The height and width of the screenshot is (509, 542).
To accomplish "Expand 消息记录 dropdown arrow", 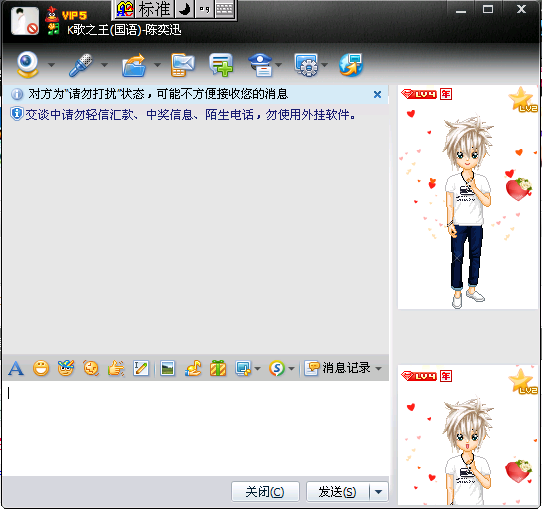I will pos(379,368).
